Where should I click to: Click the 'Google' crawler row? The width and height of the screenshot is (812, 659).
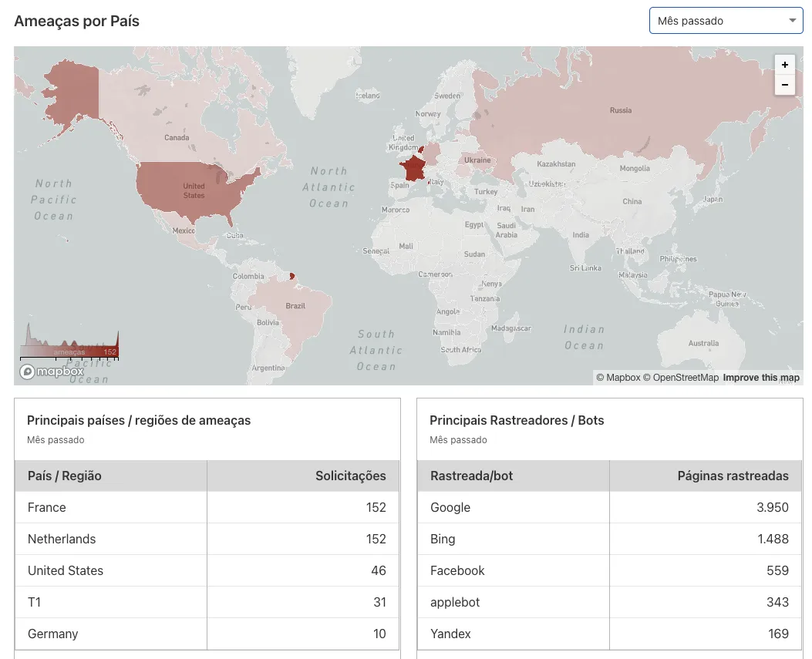(609, 507)
